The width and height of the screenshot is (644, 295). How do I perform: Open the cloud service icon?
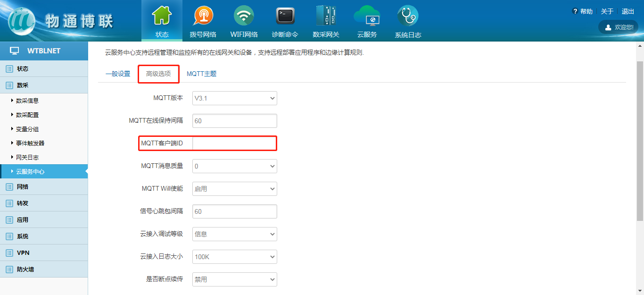click(x=367, y=17)
